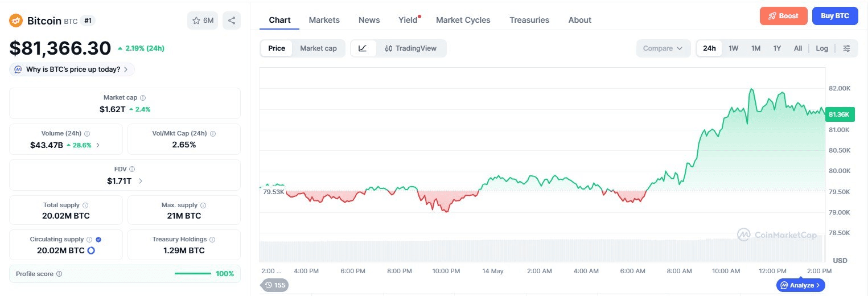Click the circular progress icon next to 20.02M BTC
The image size is (868, 296).
coord(90,250)
